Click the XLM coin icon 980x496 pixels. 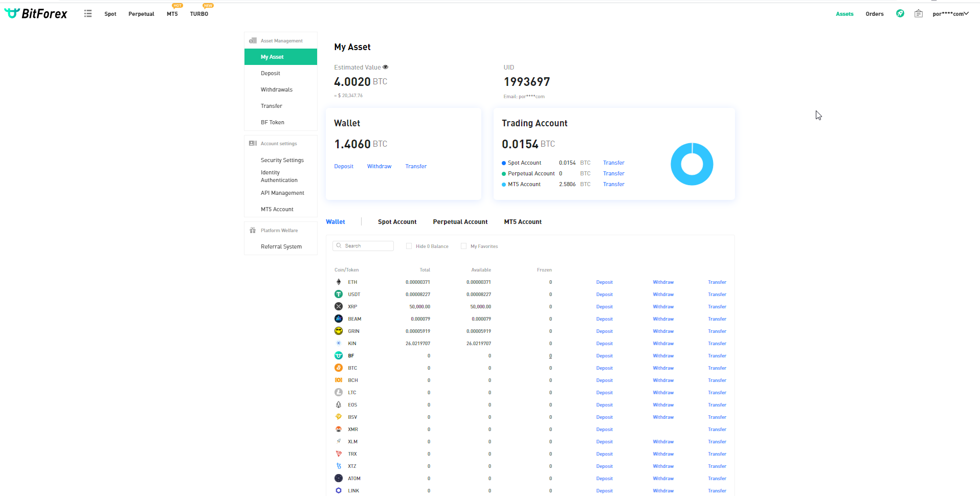[339, 441]
